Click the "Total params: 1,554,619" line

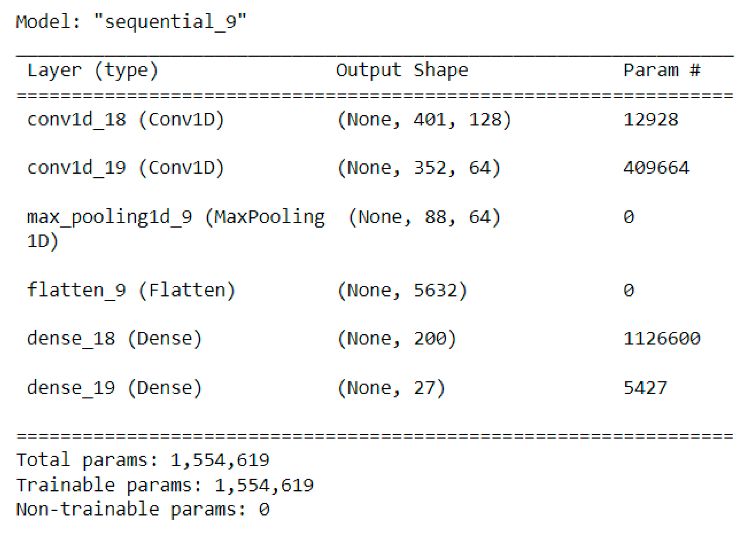click(x=143, y=460)
